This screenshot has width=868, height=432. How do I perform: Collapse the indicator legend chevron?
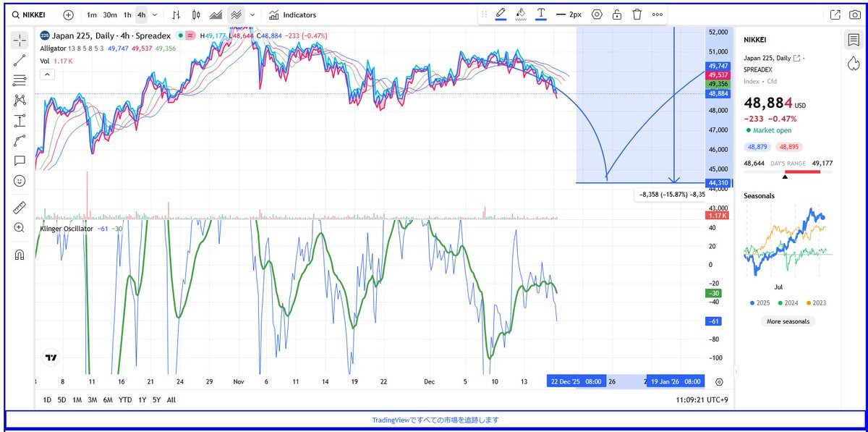(x=46, y=74)
